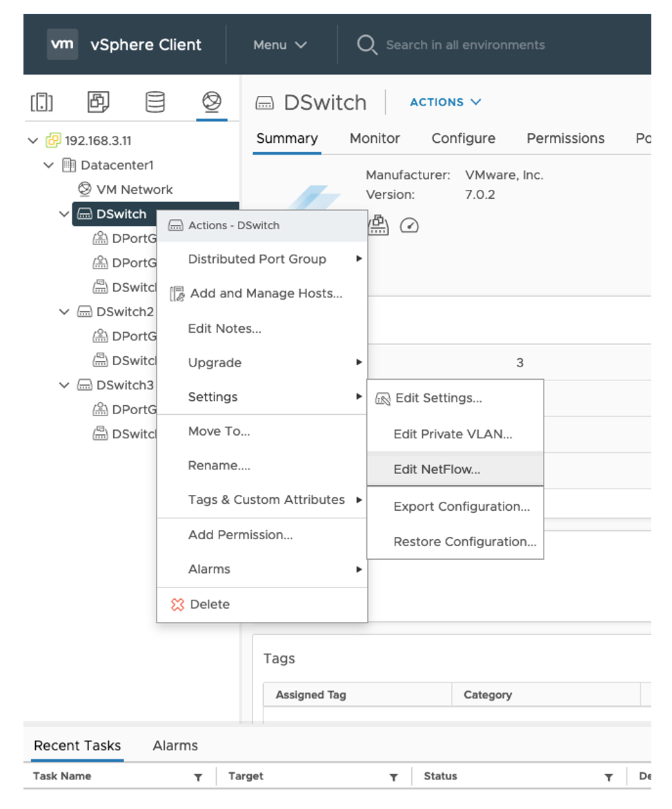This screenshot has width=672, height=809.
Task: Expand the Settings submenu
Action: (x=262, y=397)
